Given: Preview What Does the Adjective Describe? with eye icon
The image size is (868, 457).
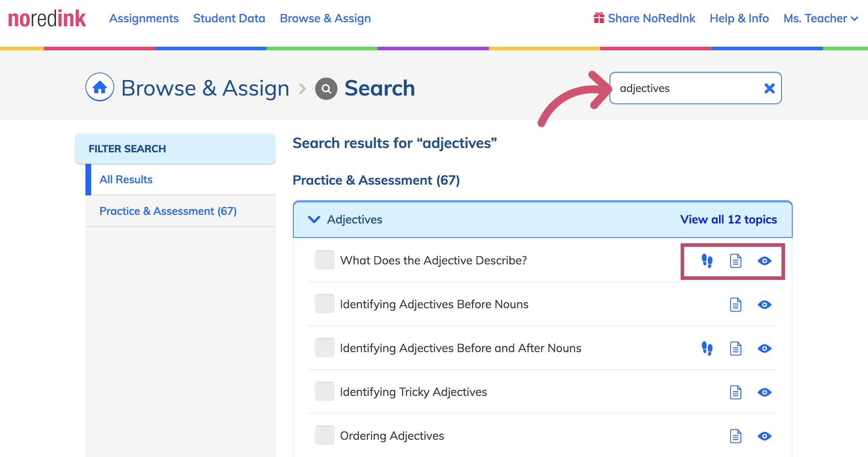Looking at the screenshot, I should coord(765,261).
